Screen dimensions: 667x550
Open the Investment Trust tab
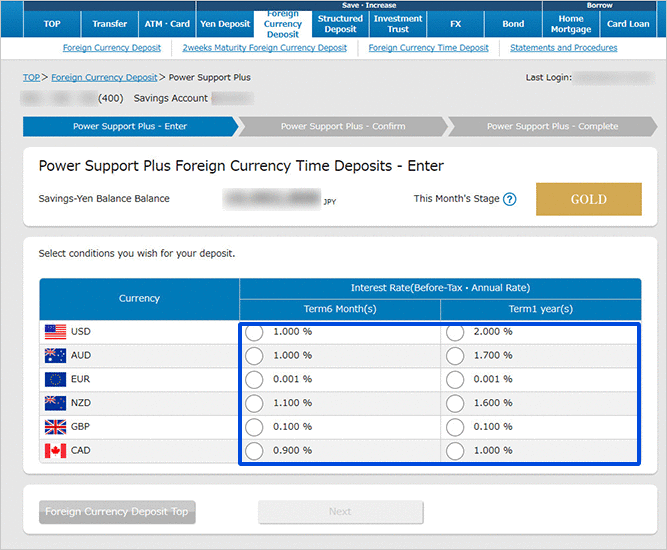[398, 24]
